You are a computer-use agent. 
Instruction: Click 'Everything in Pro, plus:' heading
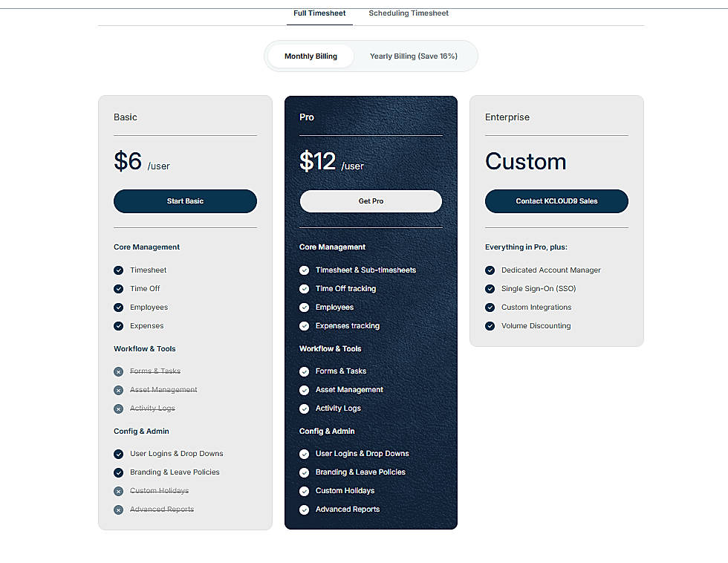[x=526, y=247]
